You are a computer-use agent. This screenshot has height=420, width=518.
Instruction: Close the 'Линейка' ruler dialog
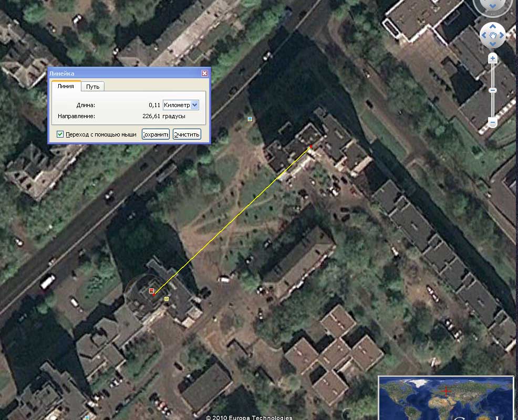(x=204, y=73)
